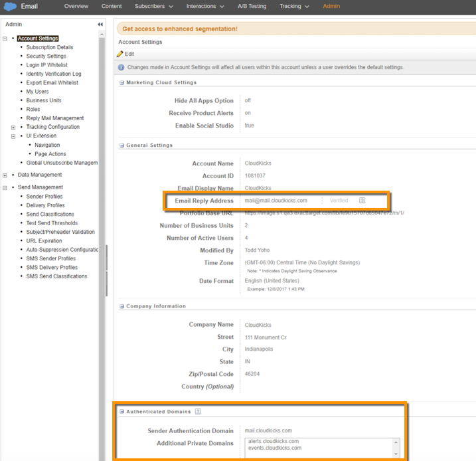Screen dimensions: 476x461
Task: Open Test Send Thresholds
Action: tap(52, 223)
